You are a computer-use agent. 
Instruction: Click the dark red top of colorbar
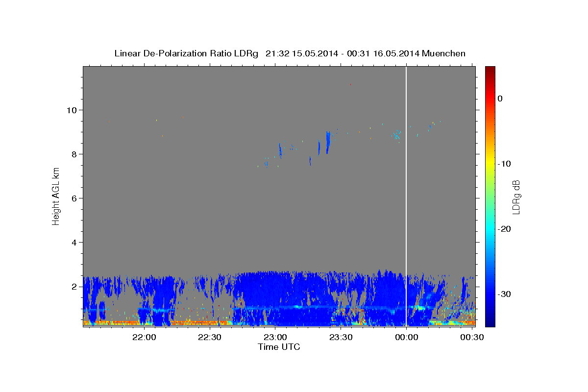click(490, 70)
